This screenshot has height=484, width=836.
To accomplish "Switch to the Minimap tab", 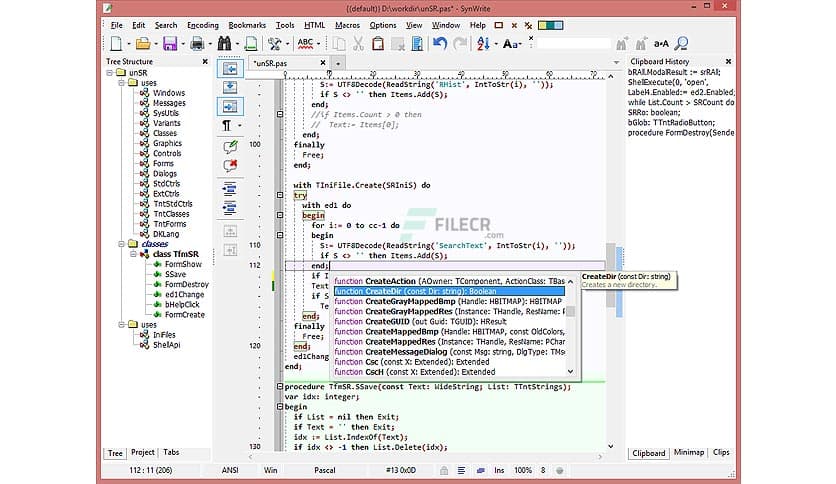I will pos(688,452).
